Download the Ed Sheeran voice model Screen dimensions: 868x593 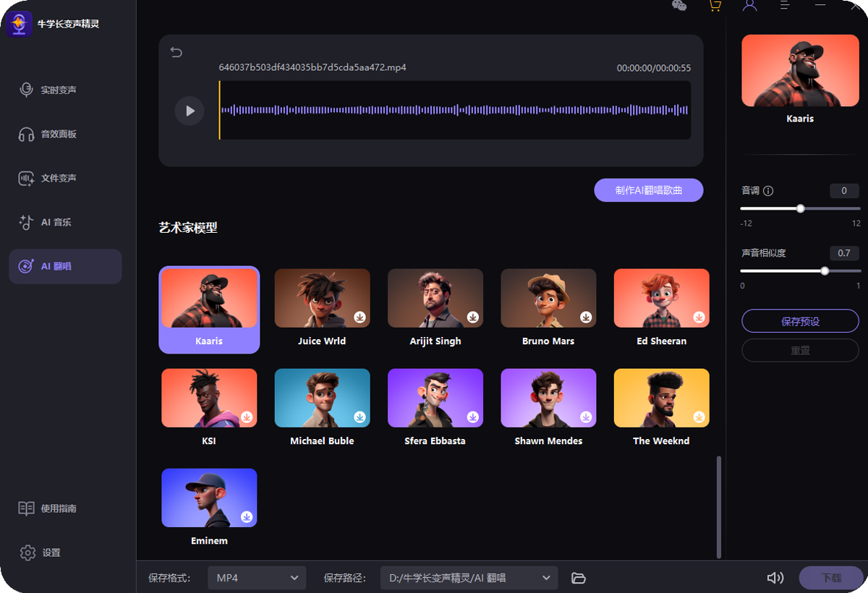click(x=699, y=317)
